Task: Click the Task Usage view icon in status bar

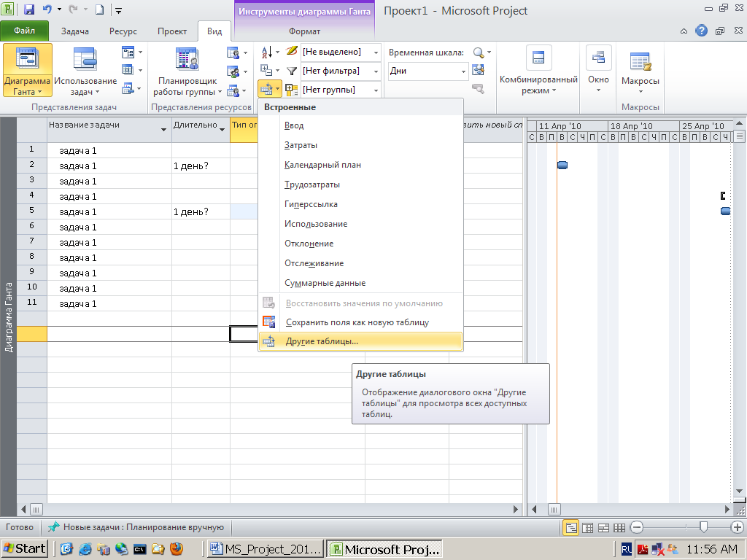Action: (588, 527)
